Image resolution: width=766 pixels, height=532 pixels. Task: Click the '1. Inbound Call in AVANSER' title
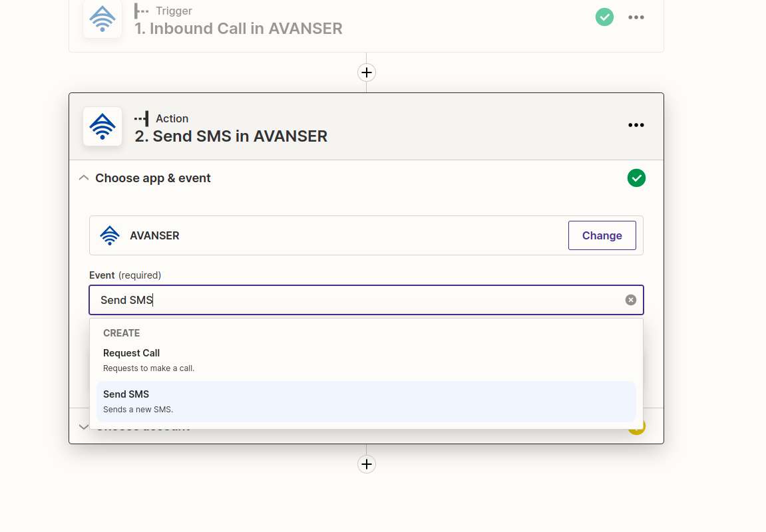pos(238,29)
